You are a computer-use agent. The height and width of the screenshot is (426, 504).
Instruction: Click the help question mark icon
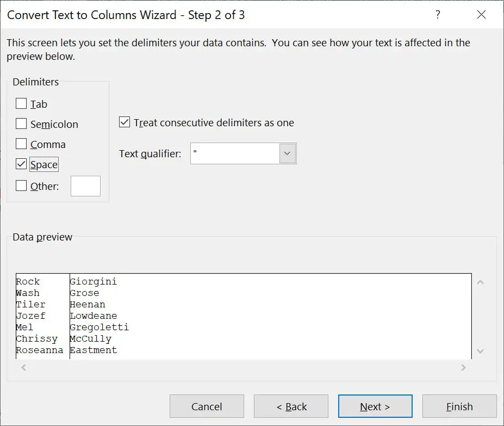click(x=438, y=15)
